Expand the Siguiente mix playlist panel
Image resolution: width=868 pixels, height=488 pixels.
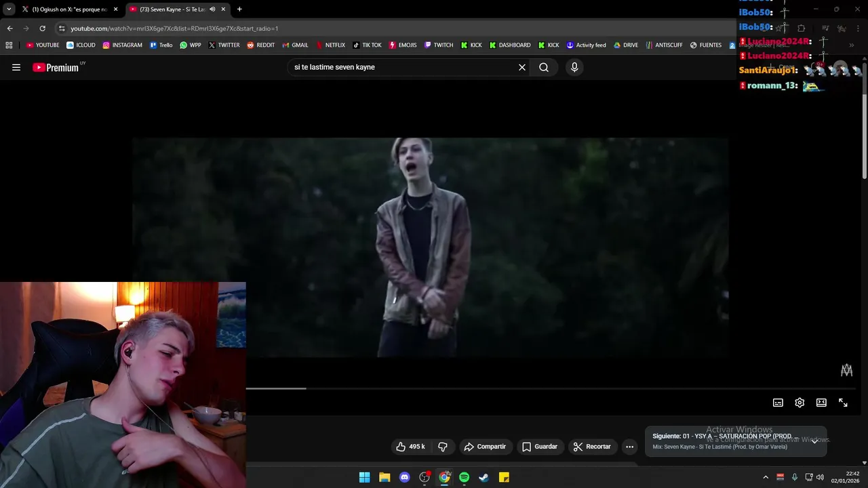pos(814,441)
